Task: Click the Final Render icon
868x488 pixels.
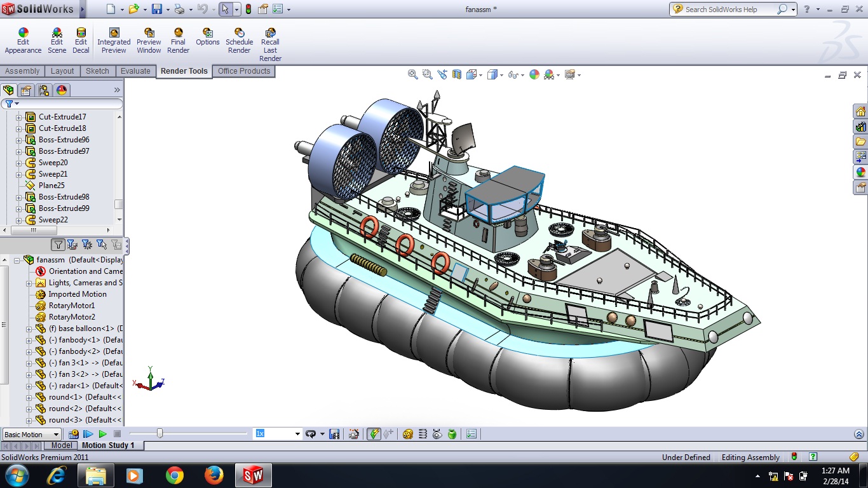Action: pos(178,33)
